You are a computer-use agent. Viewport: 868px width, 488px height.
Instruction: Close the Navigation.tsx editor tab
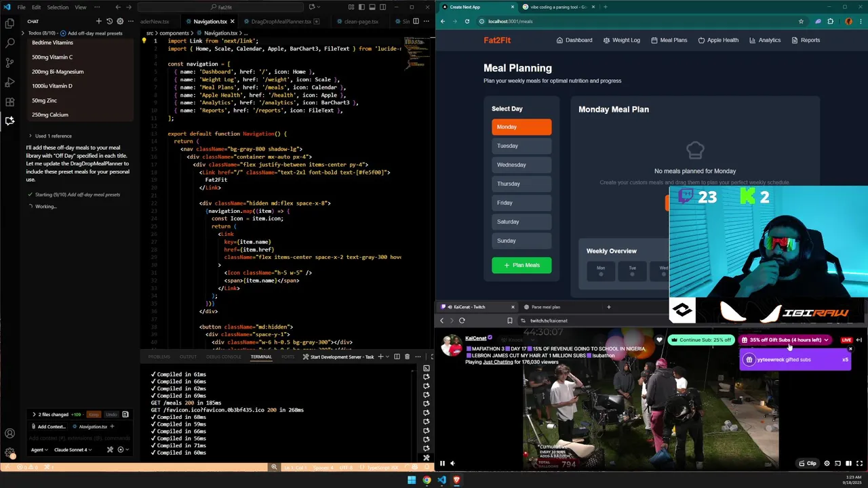pos(232,21)
